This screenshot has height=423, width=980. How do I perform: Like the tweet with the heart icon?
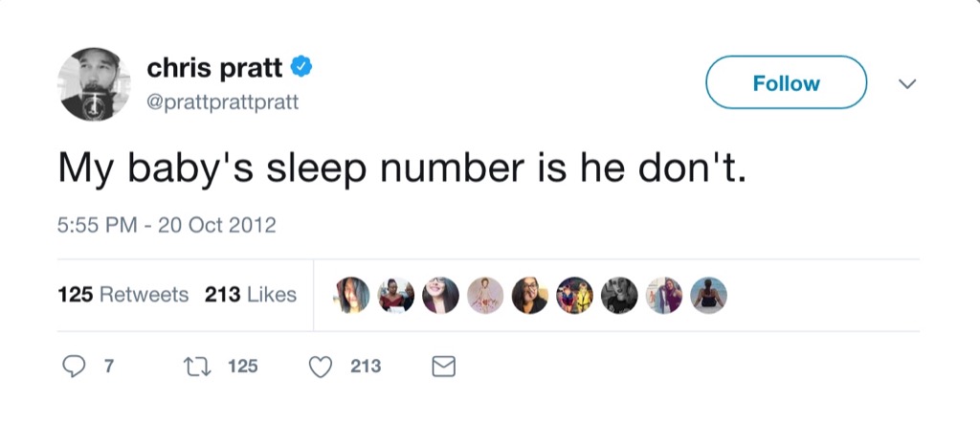tap(323, 366)
